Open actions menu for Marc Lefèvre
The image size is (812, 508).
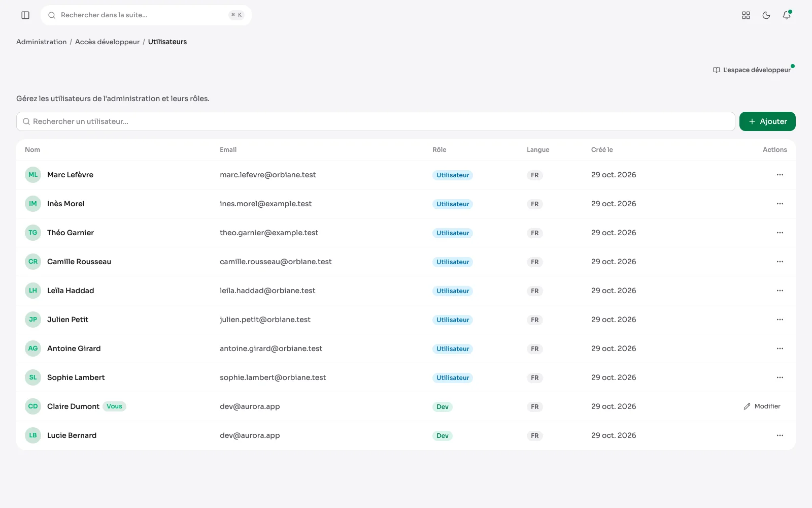point(780,175)
